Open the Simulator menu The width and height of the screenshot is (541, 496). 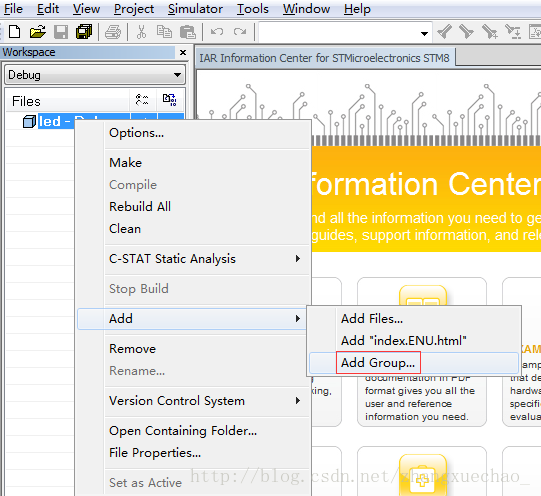[x=195, y=9]
